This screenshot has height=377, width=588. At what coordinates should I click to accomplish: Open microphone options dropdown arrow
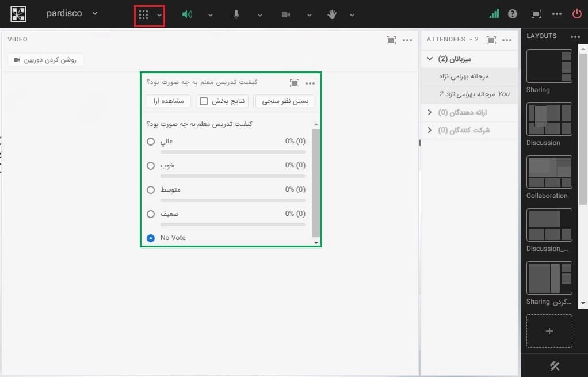[260, 15]
